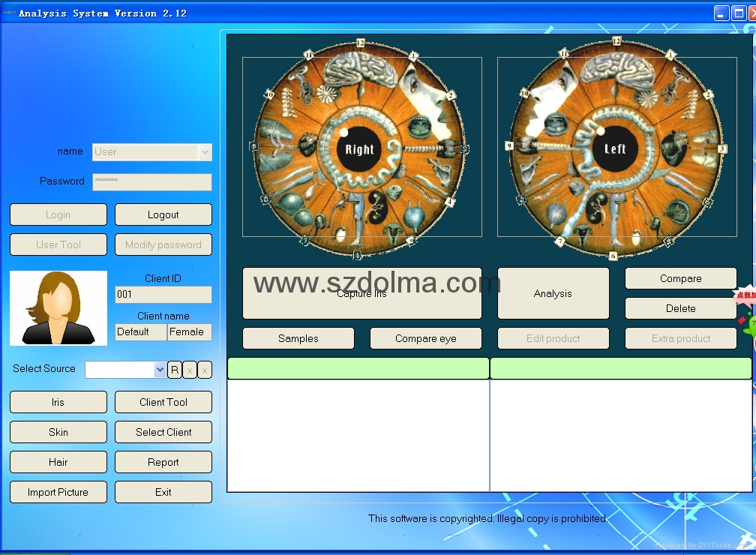
Task: Click the disabled Extra product button
Action: pyautogui.click(x=681, y=338)
